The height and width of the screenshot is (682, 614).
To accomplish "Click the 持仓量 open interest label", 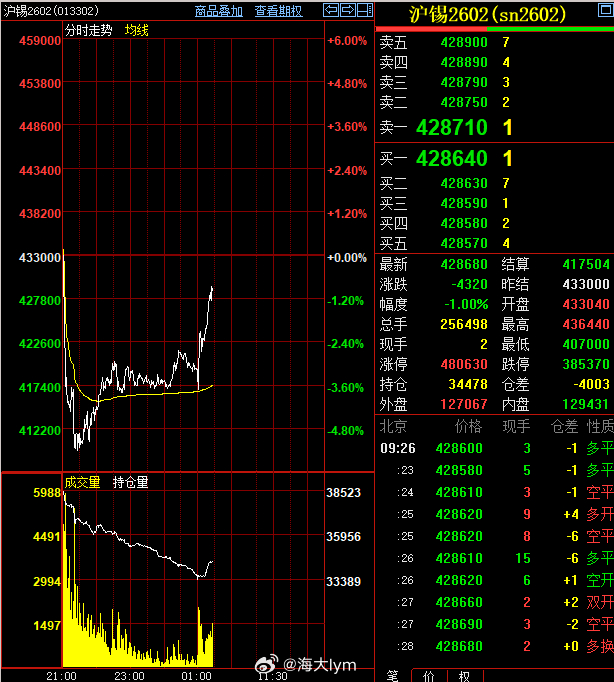I will coord(130,482).
